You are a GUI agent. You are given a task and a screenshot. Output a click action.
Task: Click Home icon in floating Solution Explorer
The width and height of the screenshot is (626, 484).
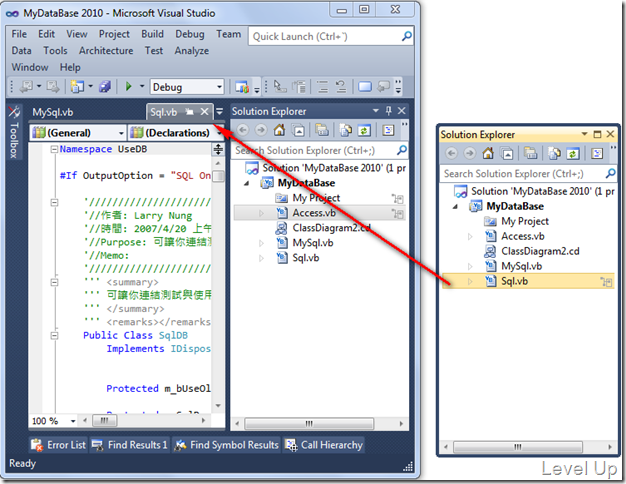point(488,153)
